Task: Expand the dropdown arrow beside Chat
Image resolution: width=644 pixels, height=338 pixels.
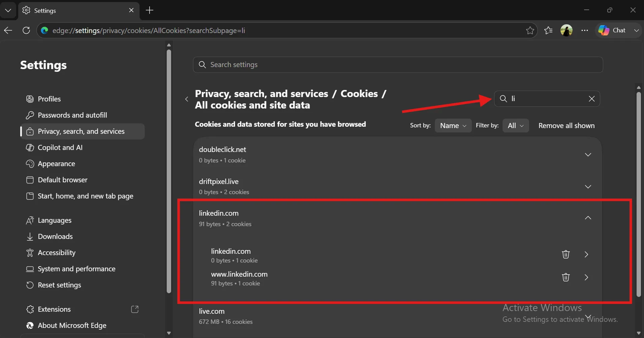Action: 636,30
